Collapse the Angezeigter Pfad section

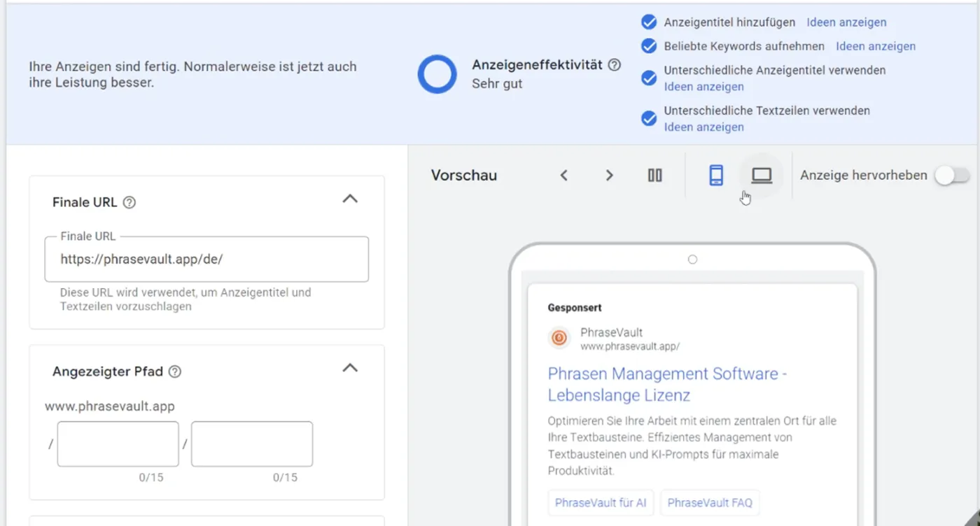click(x=350, y=369)
